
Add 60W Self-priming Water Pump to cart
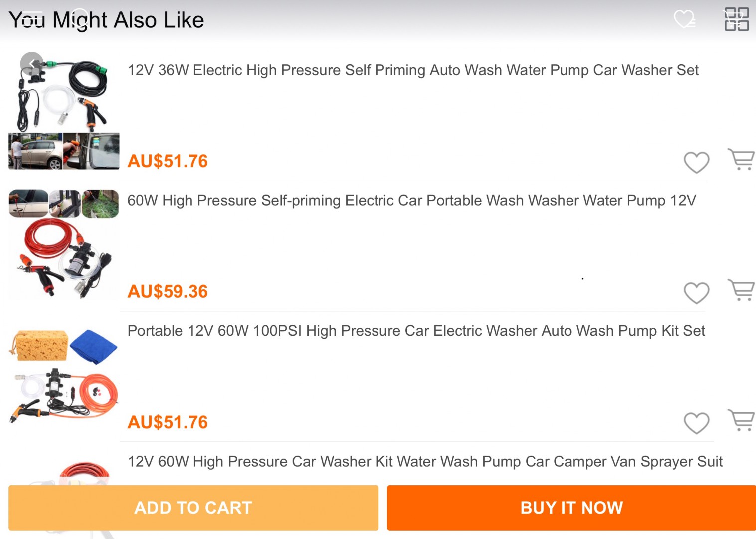pyautogui.click(x=741, y=290)
